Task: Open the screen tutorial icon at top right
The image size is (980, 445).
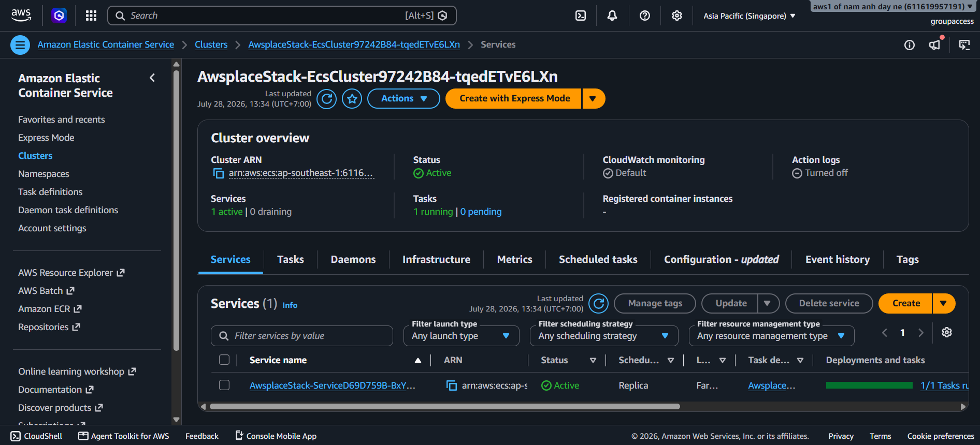Action: 964,45
